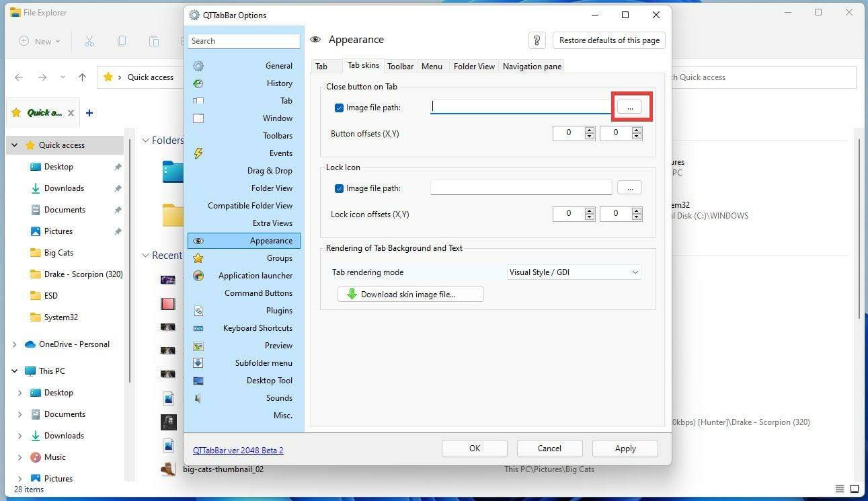Image resolution: width=868 pixels, height=501 pixels.
Task: Open help via the question mark icon
Action: point(537,40)
